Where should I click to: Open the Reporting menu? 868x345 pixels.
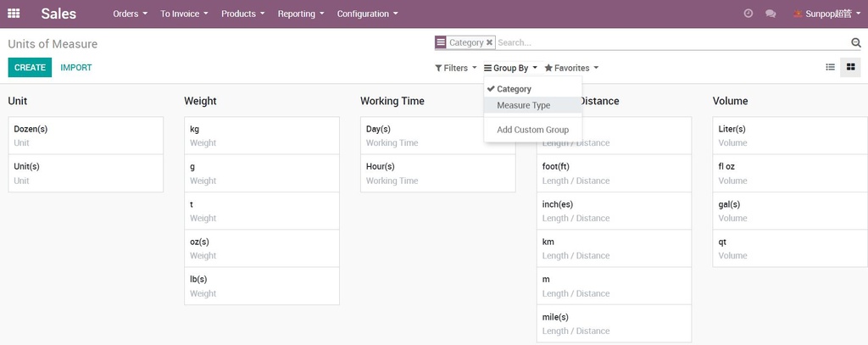[301, 14]
